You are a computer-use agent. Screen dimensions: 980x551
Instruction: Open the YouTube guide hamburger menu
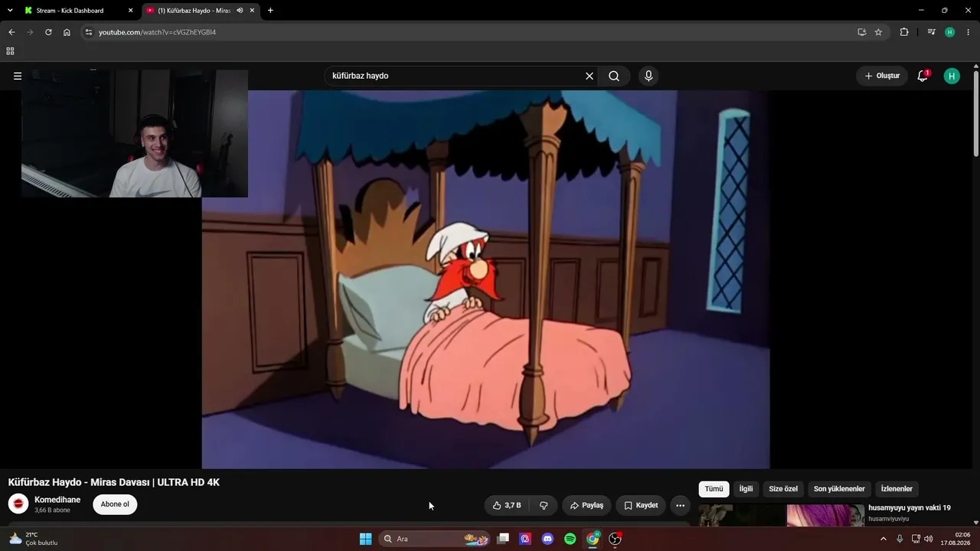tap(18, 76)
